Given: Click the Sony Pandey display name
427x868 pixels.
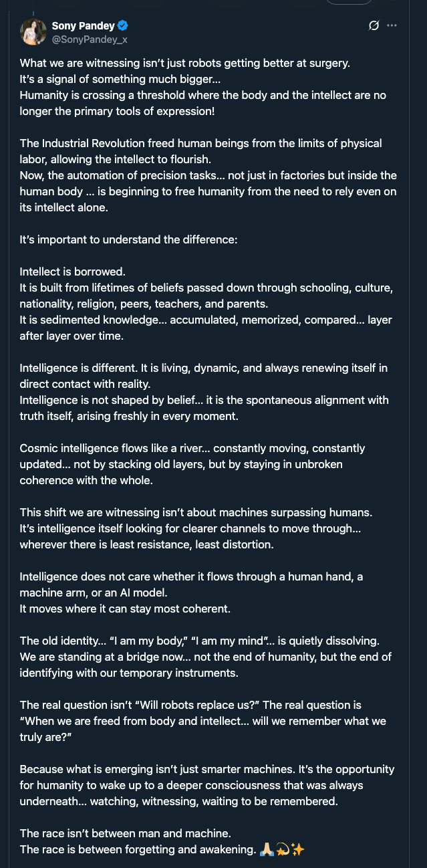Looking at the screenshot, I should pyautogui.click(x=83, y=26).
